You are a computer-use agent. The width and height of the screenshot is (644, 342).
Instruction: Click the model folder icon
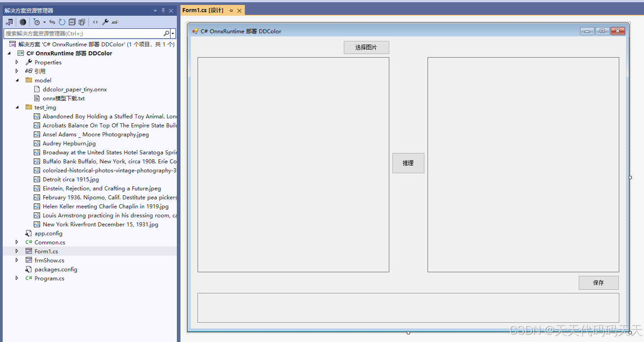click(x=29, y=80)
